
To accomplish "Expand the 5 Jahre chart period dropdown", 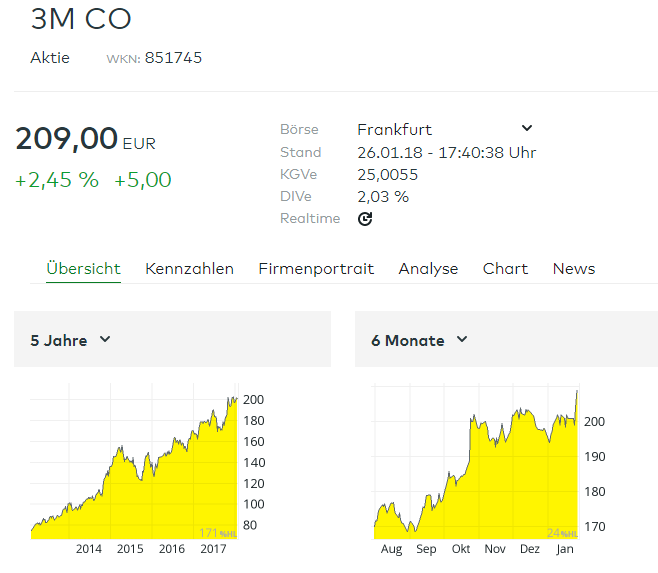I will [70, 340].
